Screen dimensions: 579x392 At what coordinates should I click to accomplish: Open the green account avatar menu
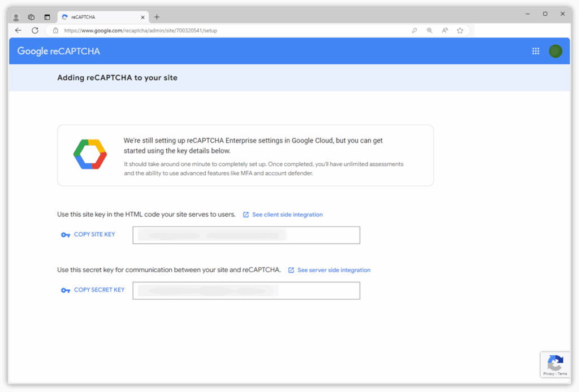555,51
